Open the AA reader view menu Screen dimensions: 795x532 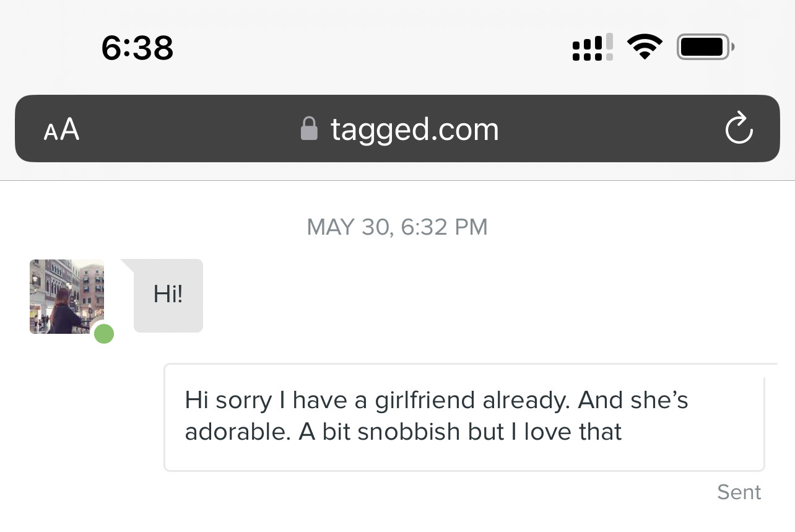click(x=61, y=129)
